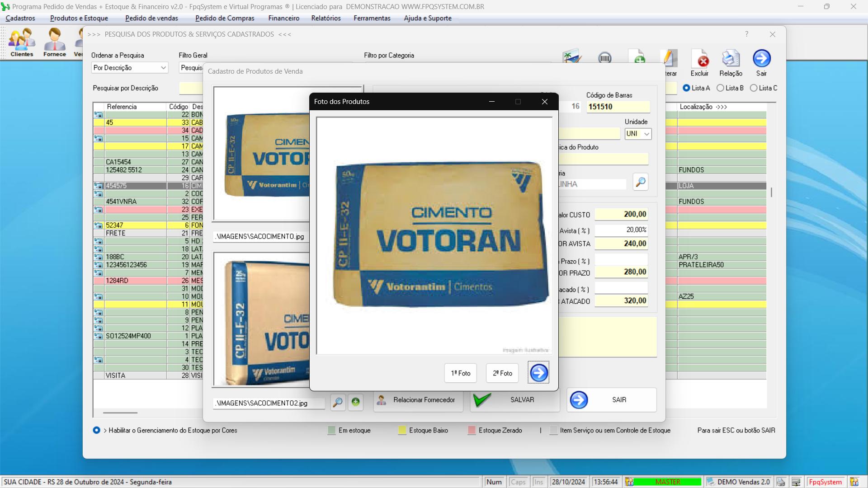Click the DEMO Vendas 2.0 computer icon
Screen dimensions: 868x488
pyautogui.click(x=711, y=482)
